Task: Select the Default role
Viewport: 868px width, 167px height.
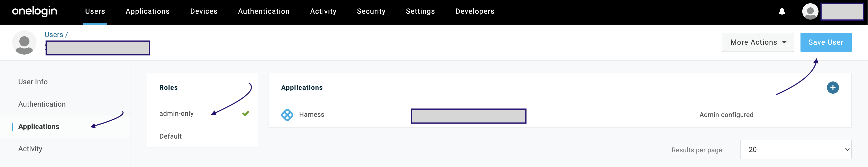Action: (171, 136)
